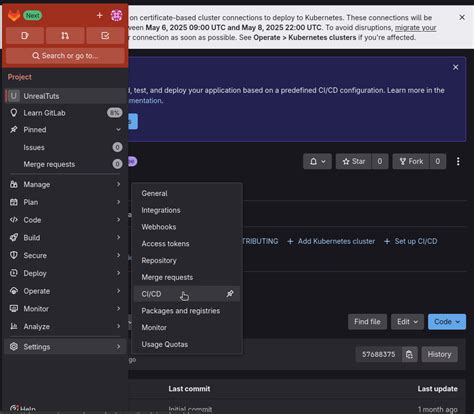Open merge requests shortcut icon
474x414 pixels.
(65, 36)
